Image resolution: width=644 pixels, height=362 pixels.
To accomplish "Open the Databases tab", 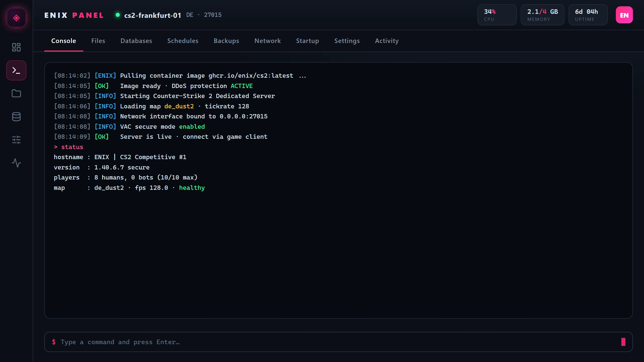I will pos(136,41).
